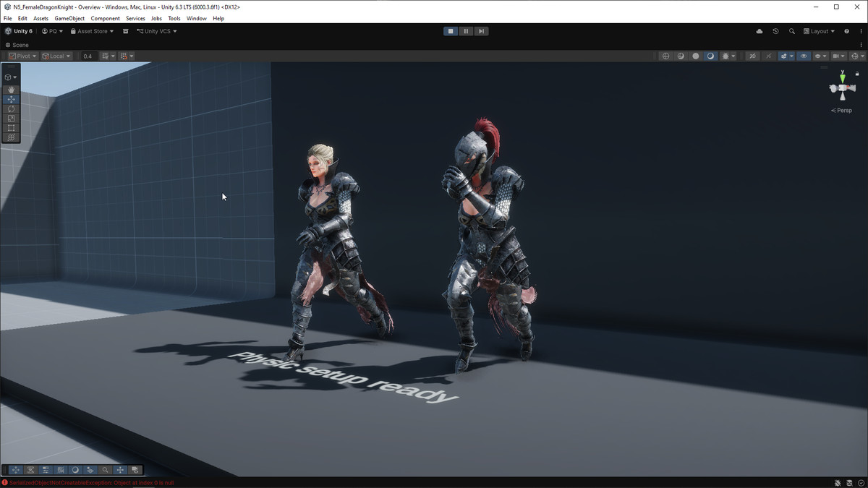Select the Scale tool
The height and width of the screenshot is (488, 868).
(11, 119)
